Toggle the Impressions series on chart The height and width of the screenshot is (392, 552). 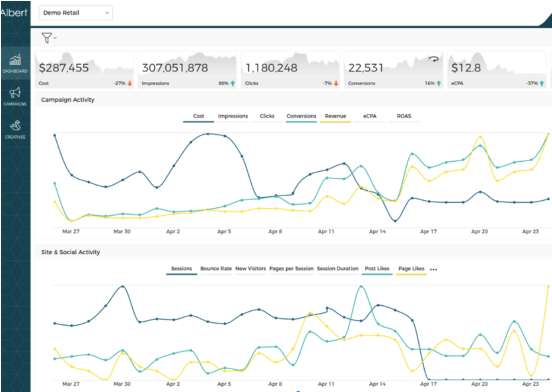pyautogui.click(x=232, y=116)
